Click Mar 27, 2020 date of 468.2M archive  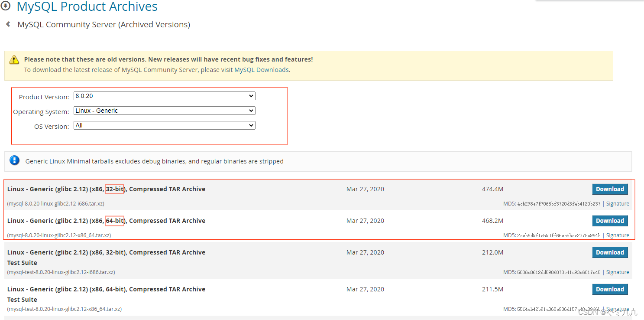(x=365, y=221)
